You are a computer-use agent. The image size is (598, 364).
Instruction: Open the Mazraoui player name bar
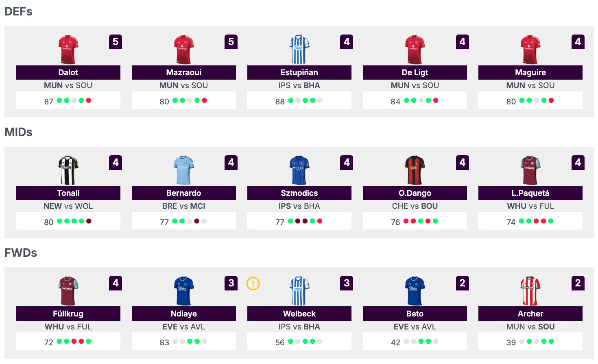(183, 72)
